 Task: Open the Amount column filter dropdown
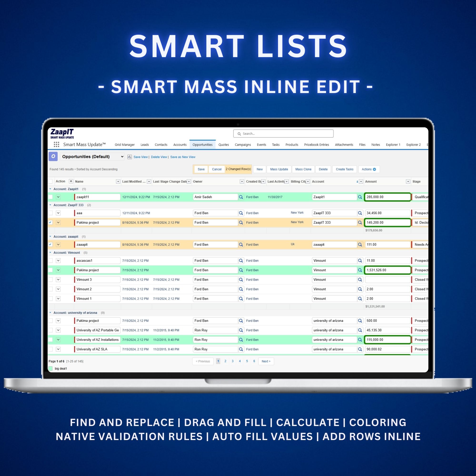click(408, 182)
